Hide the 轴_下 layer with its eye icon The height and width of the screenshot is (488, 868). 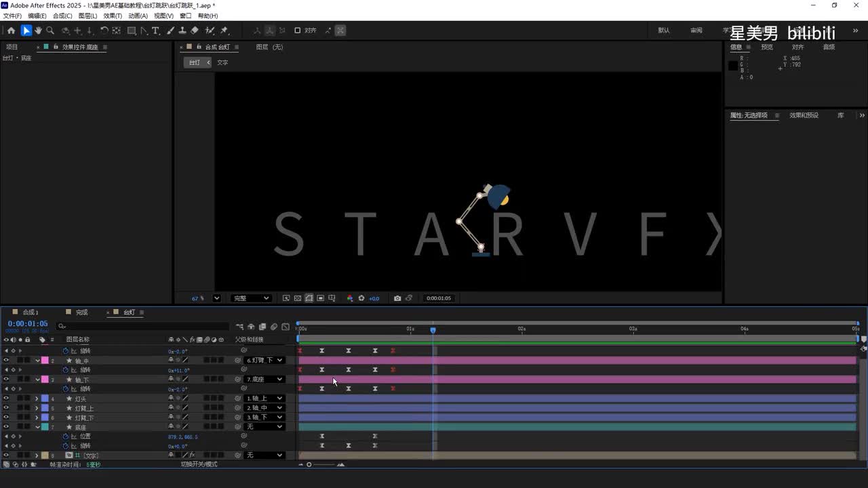(x=6, y=380)
